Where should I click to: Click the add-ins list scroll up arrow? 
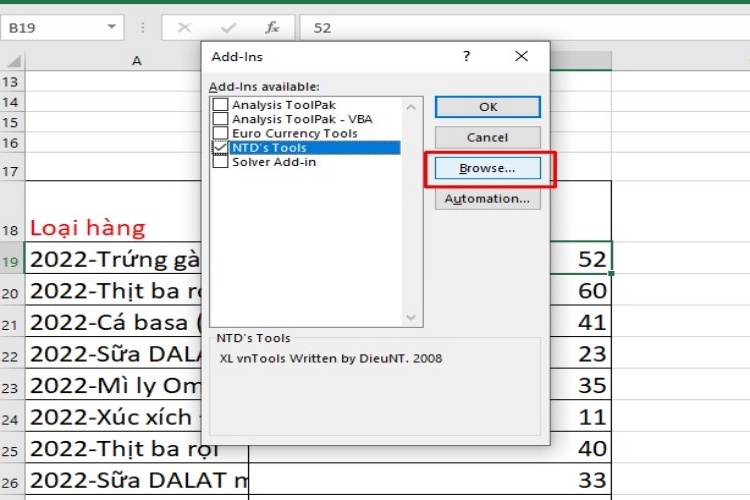pos(411,107)
